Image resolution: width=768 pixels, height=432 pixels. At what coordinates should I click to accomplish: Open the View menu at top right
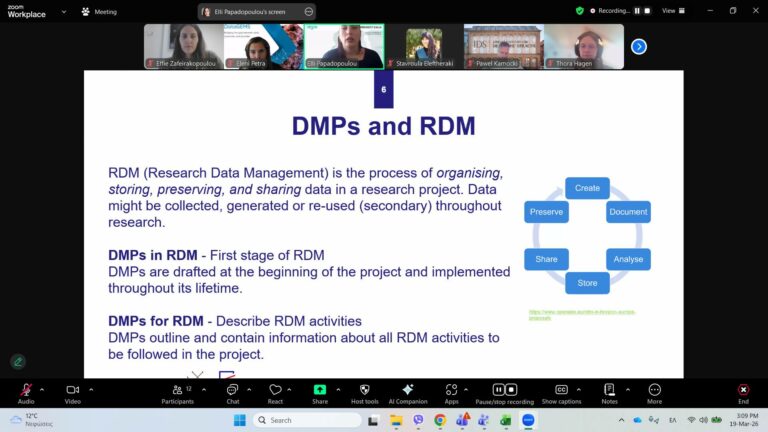[x=672, y=11]
